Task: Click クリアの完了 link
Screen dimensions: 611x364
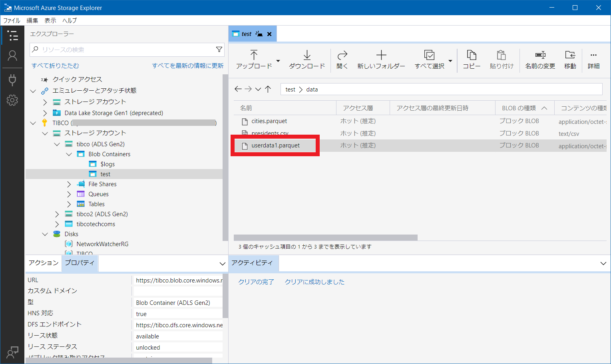Action: (256, 282)
